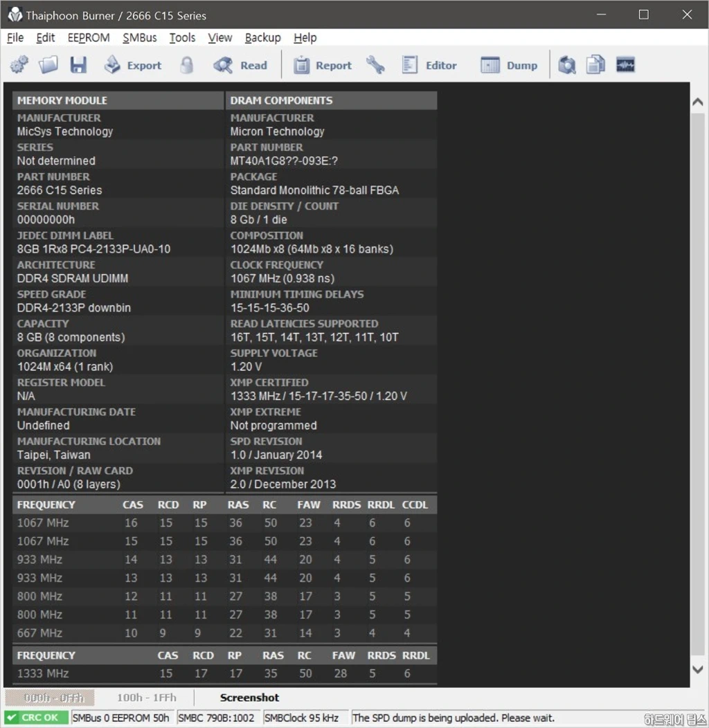Click the waveform monitor toolbar icon

coord(625,64)
